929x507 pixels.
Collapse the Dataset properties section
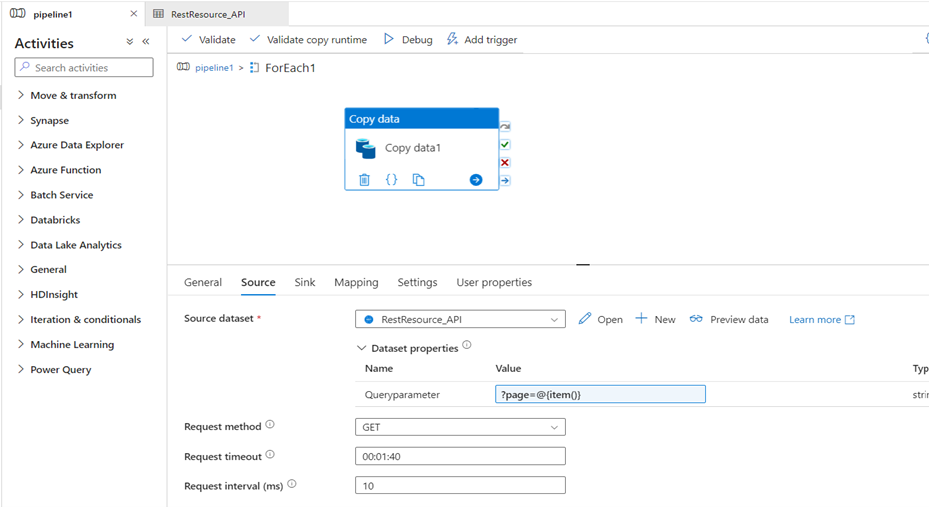click(362, 348)
